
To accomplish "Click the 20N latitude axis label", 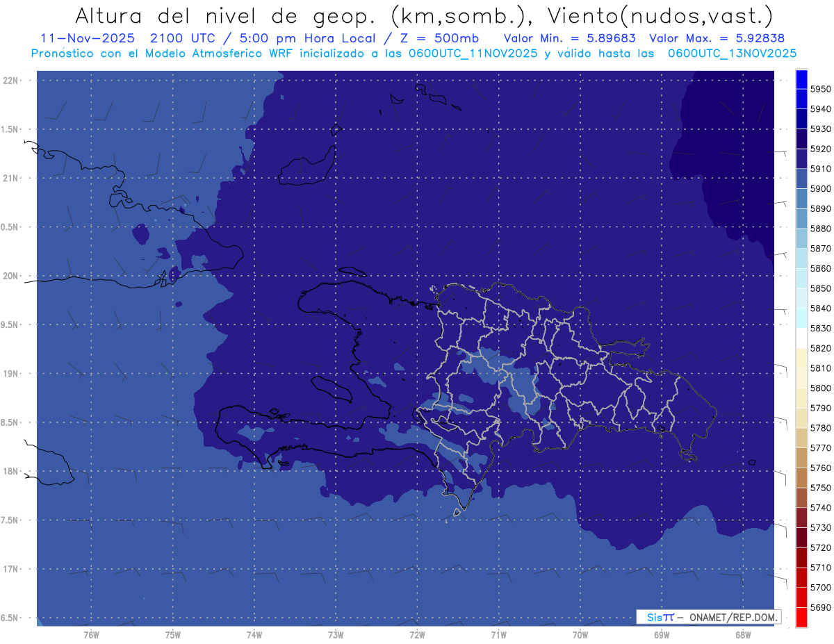I will coord(10,276).
